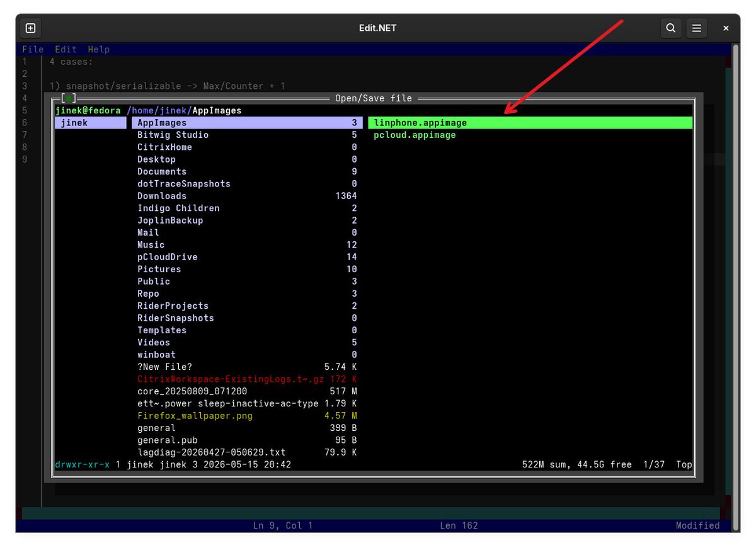The image size is (756, 550).
Task: Select linphone.appimage in preview pane
Action: [x=530, y=123]
